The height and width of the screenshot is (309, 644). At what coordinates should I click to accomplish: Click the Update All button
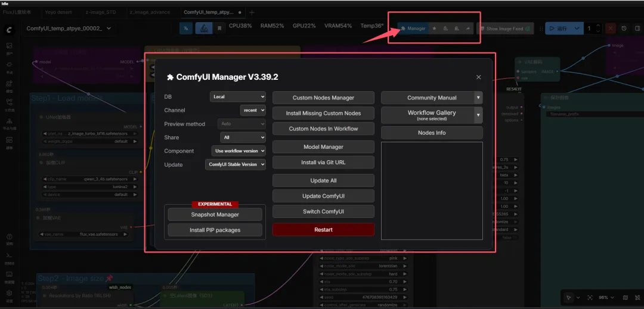(x=323, y=180)
